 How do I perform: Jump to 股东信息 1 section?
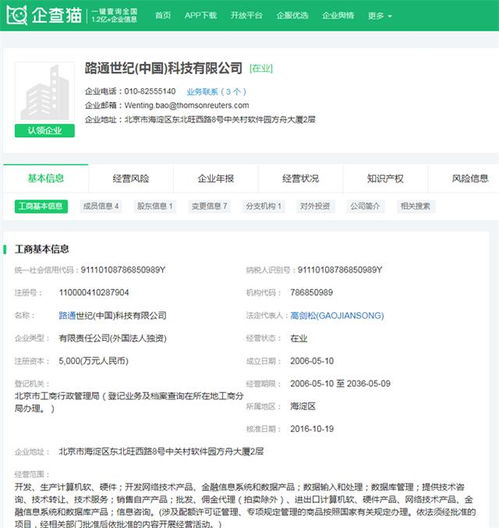tap(155, 206)
